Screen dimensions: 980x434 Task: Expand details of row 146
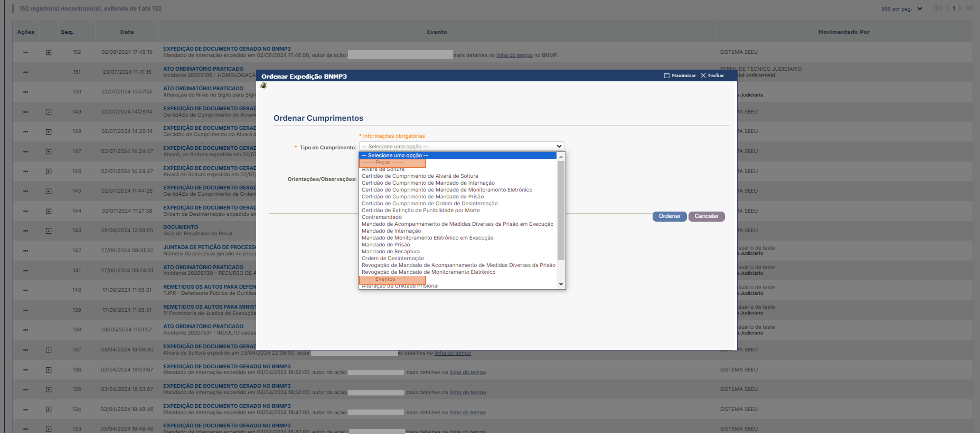coord(48,171)
